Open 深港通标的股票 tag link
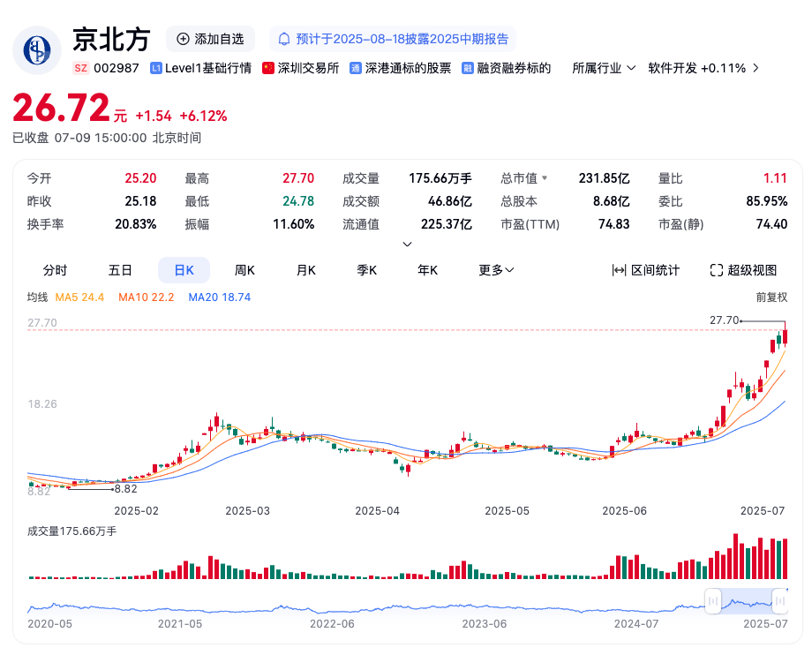812x655 pixels. 401,68
